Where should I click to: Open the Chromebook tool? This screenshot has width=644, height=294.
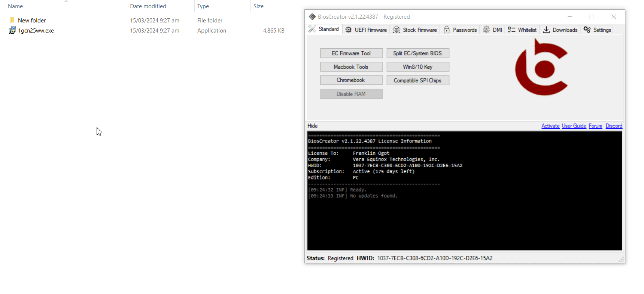[351, 80]
